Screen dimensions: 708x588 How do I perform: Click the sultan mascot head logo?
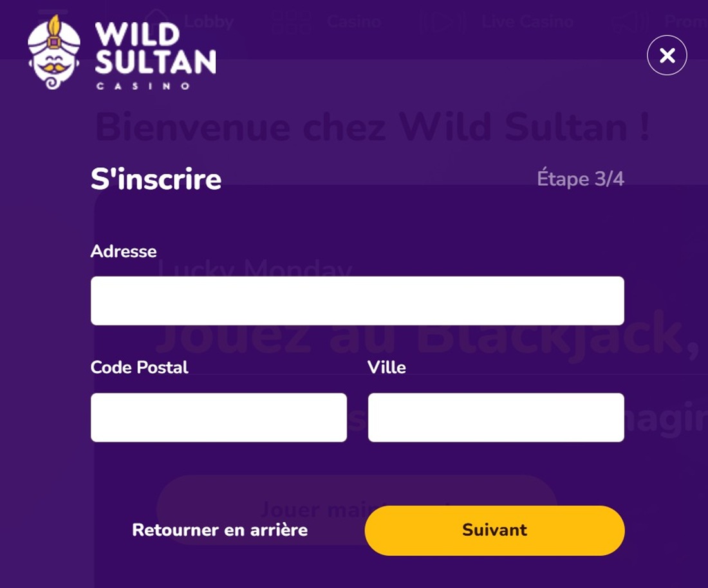(54, 52)
